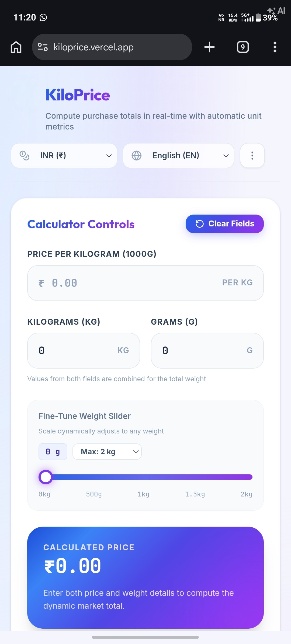This screenshot has height=644, width=291.
Task: Open the browser three-dot overflow menu
Action: [x=275, y=47]
